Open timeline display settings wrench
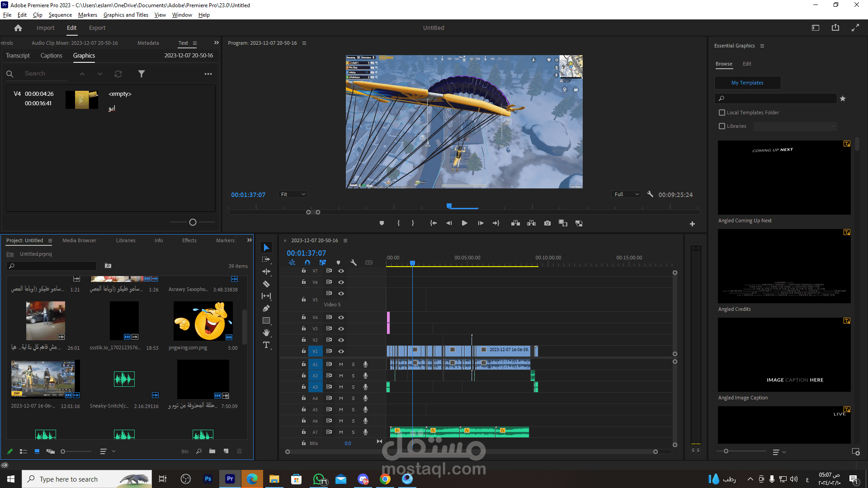The width and height of the screenshot is (868, 488). (354, 263)
